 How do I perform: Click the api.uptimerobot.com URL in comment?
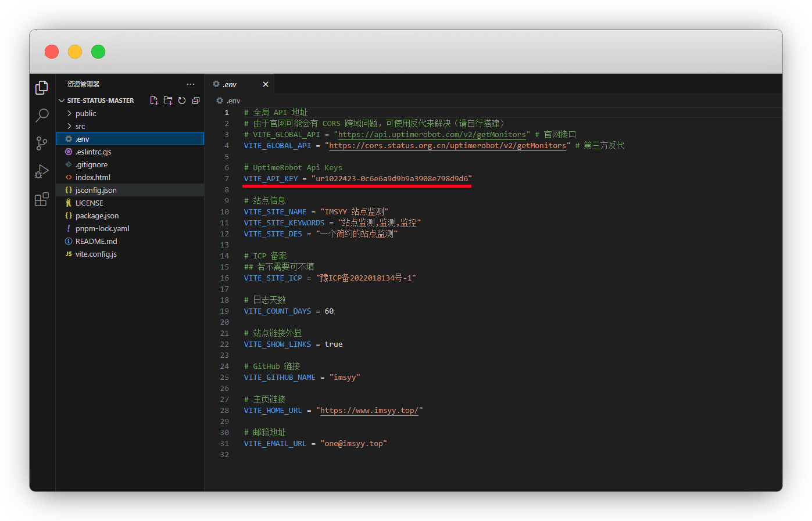pyautogui.click(x=432, y=135)
